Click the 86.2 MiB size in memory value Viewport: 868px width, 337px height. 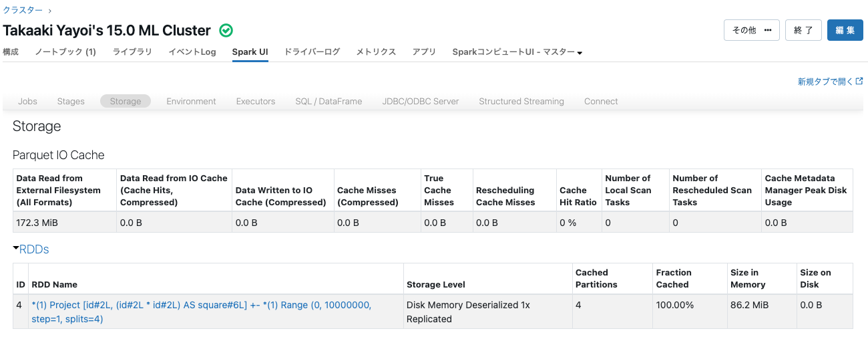click(x=750, y=305)
